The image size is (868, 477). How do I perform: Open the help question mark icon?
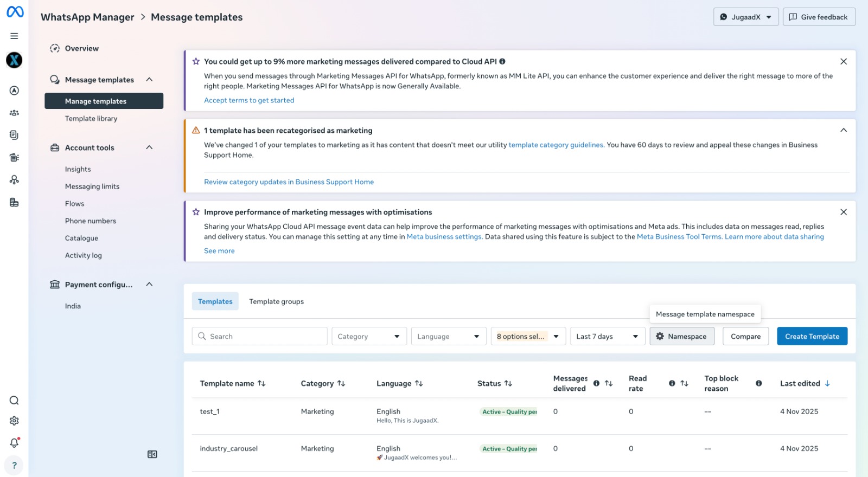14,465
